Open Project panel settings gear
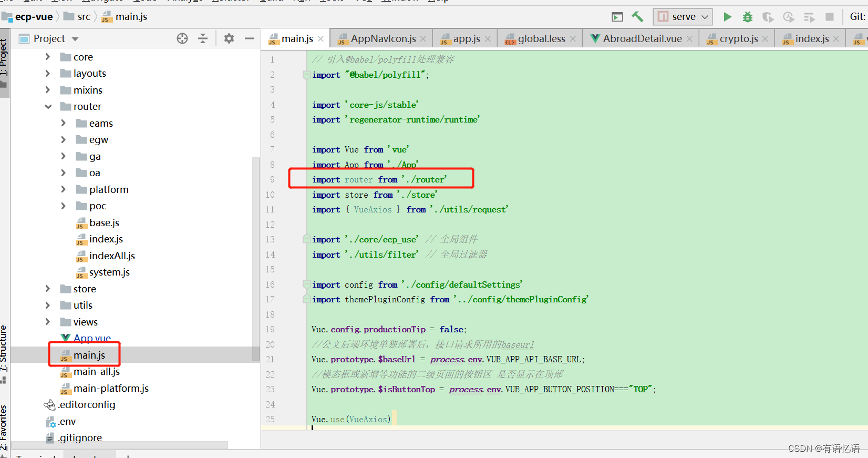 click(x=229, y=38)
